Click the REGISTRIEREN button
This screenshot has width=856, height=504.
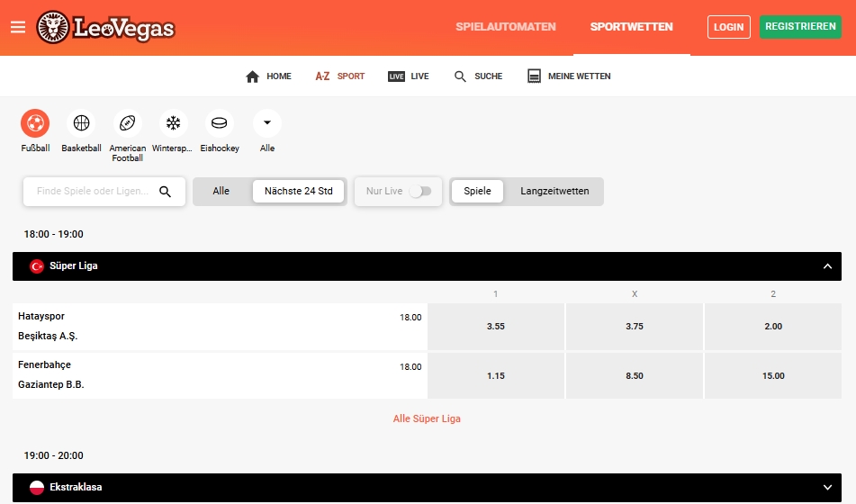coord(800,27)
